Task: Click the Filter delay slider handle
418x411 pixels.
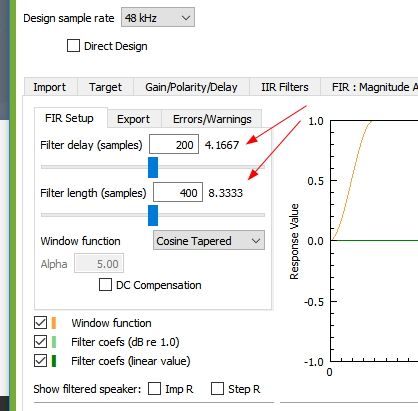Action: 153,167
